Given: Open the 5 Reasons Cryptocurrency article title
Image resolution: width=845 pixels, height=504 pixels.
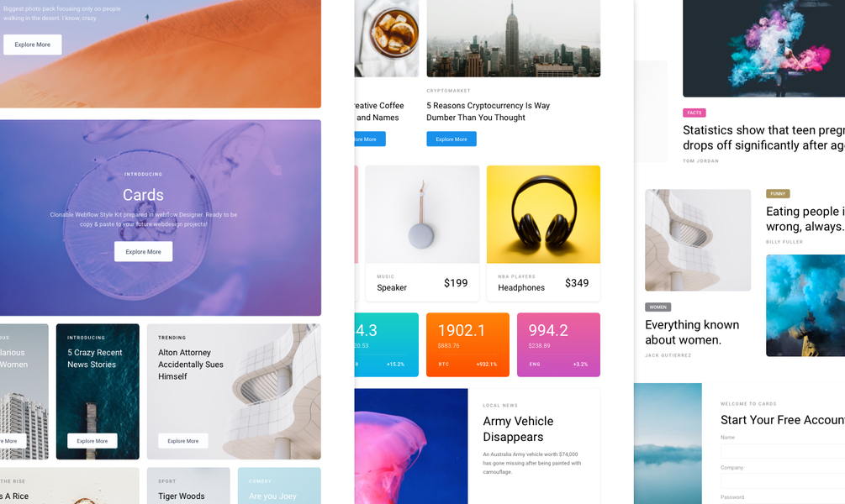Looking at the screenshot, I should pos(488,112).
